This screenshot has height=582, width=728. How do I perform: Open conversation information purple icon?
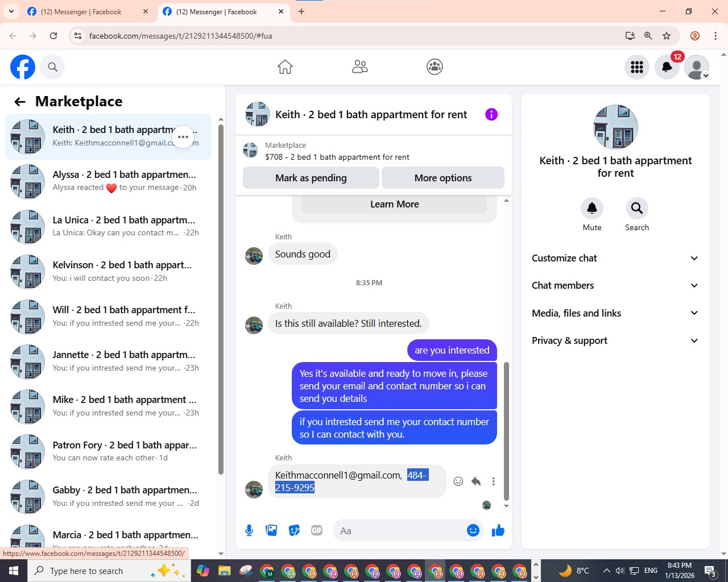[x=491, y=114]
